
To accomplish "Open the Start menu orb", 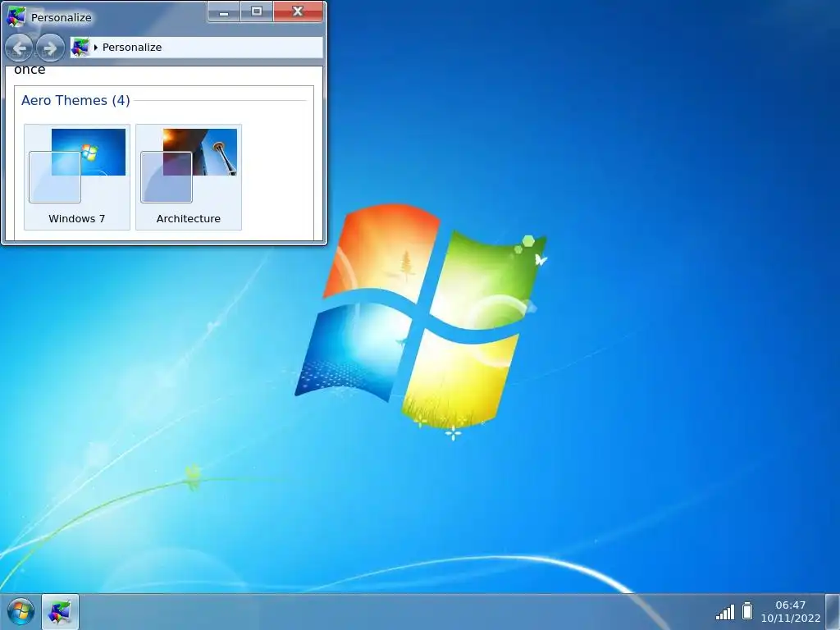I will [x=21, y=611].
